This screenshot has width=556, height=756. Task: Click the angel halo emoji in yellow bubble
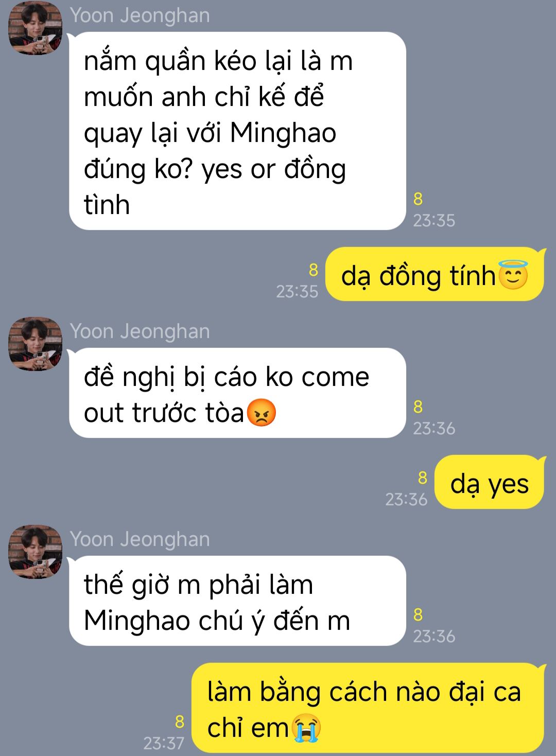coord(513,275)
